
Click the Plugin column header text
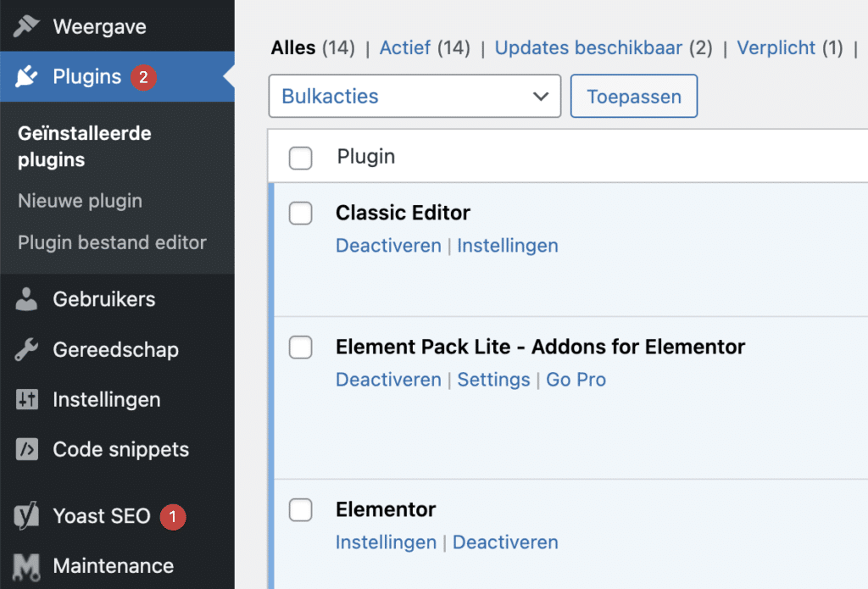tap(366, 157)
